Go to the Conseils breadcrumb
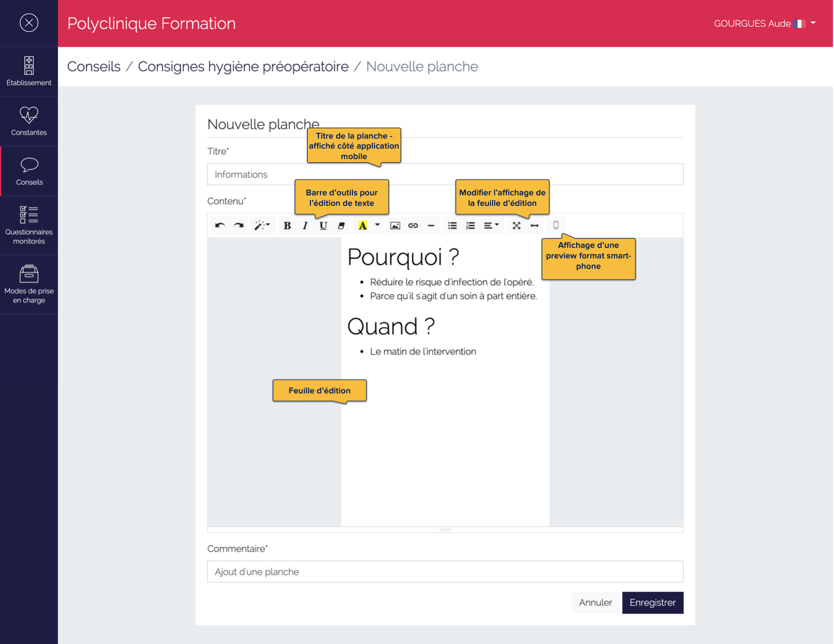834x644 pixels. (x=94, y=67)
